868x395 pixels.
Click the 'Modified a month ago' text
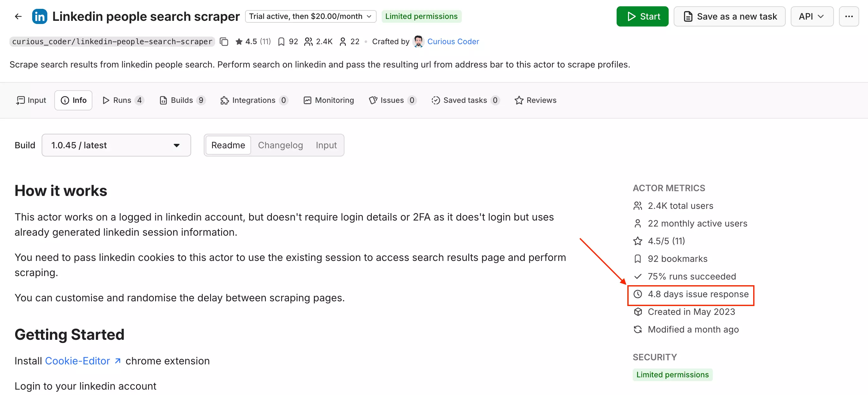pyautogui.click(x=693, y=329)
